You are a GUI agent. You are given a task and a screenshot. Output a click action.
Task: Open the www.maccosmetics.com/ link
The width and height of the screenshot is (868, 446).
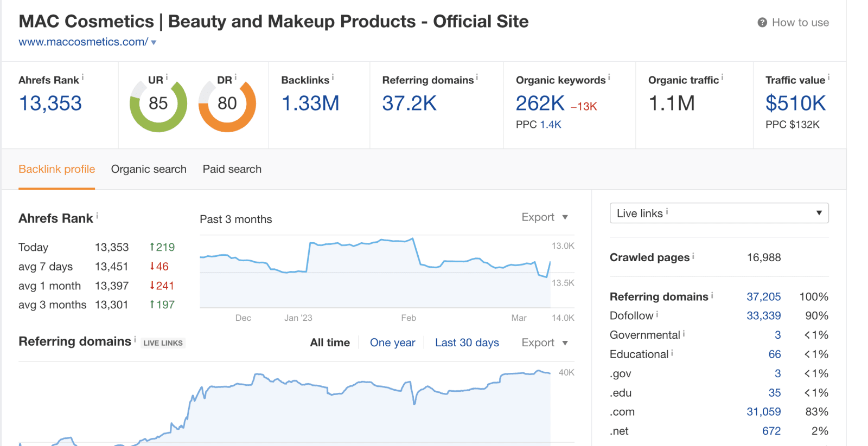pyautogui.click(x=84, y=42)
